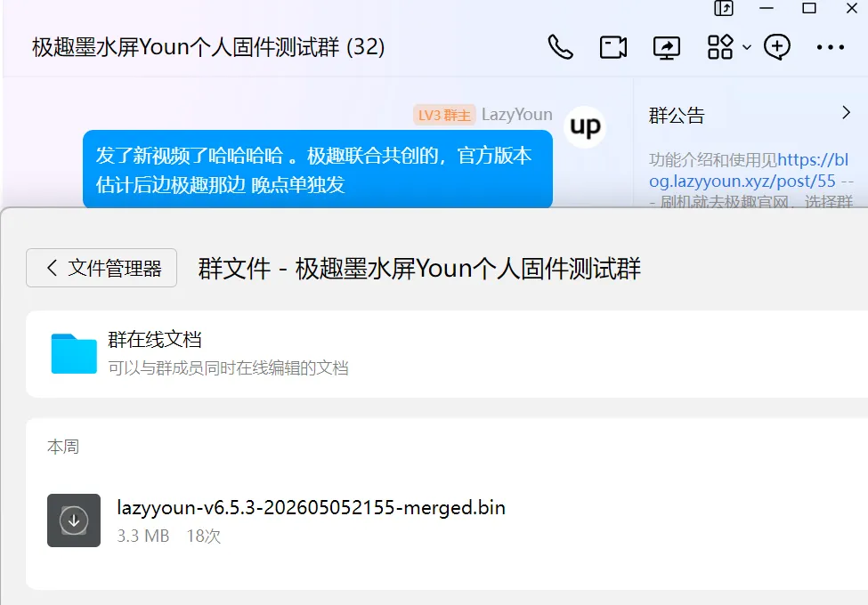Expand the 群公告 panel chevron
Image resolution: width=868 pixels, height=605 pixels.
[846, 113]
